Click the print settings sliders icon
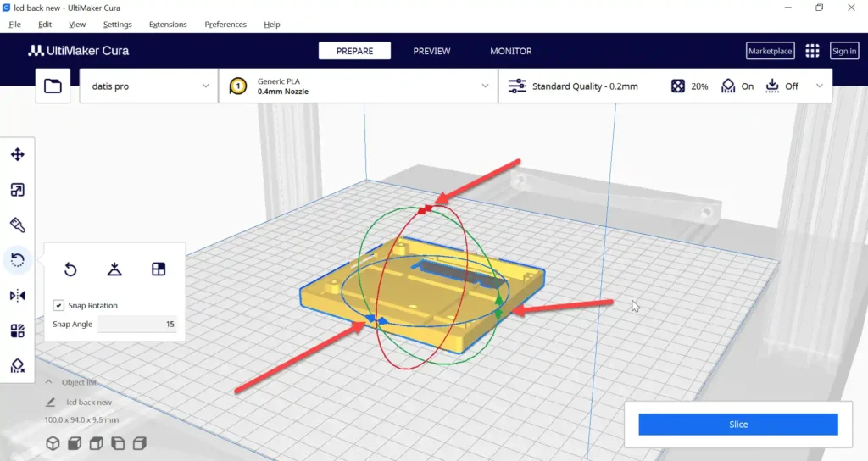868x461 pixels. [517, 86]
